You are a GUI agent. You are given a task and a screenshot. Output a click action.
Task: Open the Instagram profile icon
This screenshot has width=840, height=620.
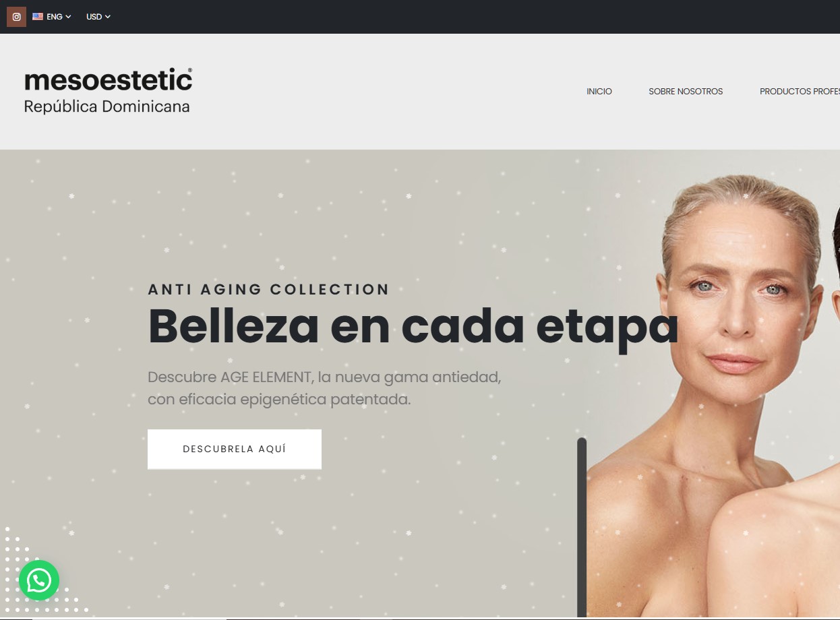[x=16, y=17]
